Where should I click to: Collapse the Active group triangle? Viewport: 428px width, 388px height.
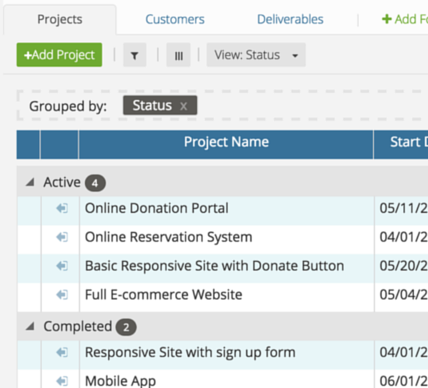tap(30, 182)
